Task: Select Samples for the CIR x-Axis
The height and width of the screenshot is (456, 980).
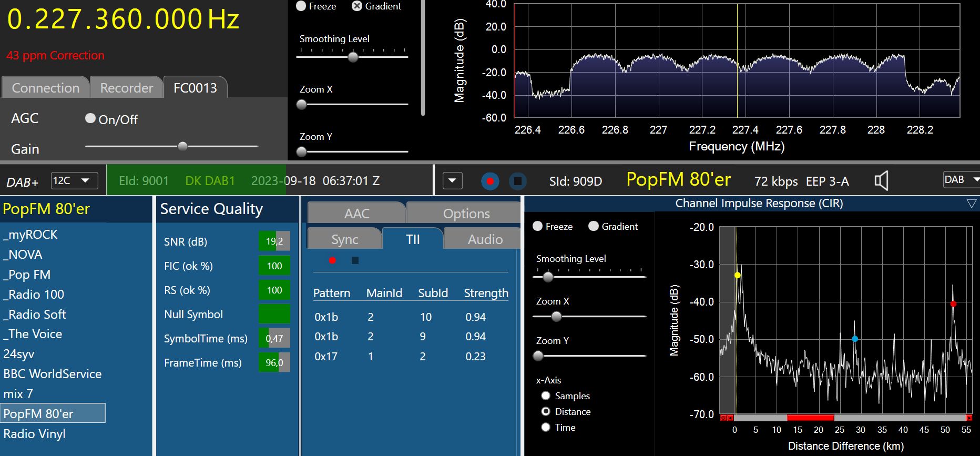Action: (546, 396)
